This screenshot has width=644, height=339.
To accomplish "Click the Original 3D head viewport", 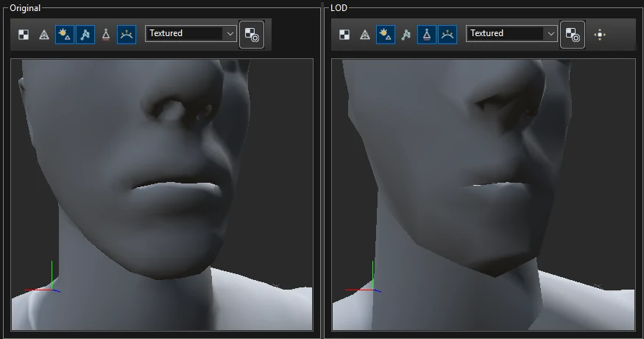I will pyautogui.click(x=162, y=195).
